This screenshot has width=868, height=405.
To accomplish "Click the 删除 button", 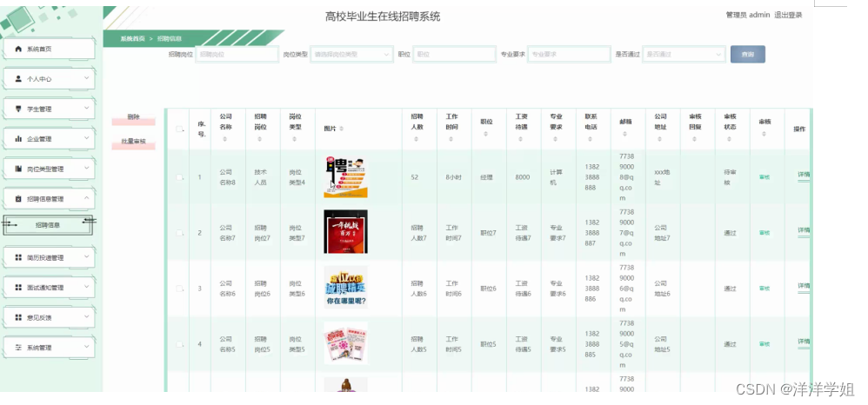I will (x=133, y=117).
